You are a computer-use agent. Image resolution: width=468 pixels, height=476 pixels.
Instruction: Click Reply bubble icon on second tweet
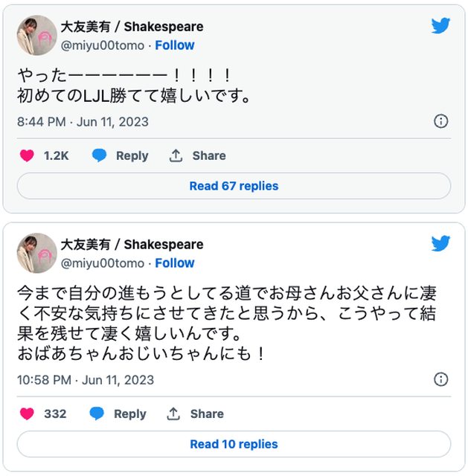(x=97, y=414)
